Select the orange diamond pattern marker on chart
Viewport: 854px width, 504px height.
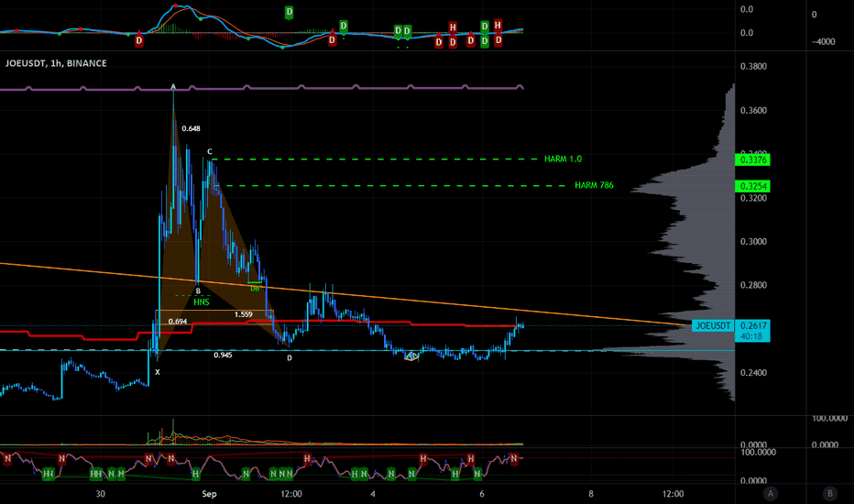pos(411,356)
